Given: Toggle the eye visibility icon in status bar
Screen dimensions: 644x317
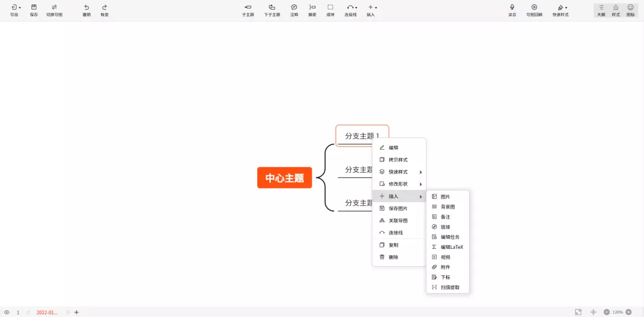Looking at the screenshot, I should click(7, 312).
